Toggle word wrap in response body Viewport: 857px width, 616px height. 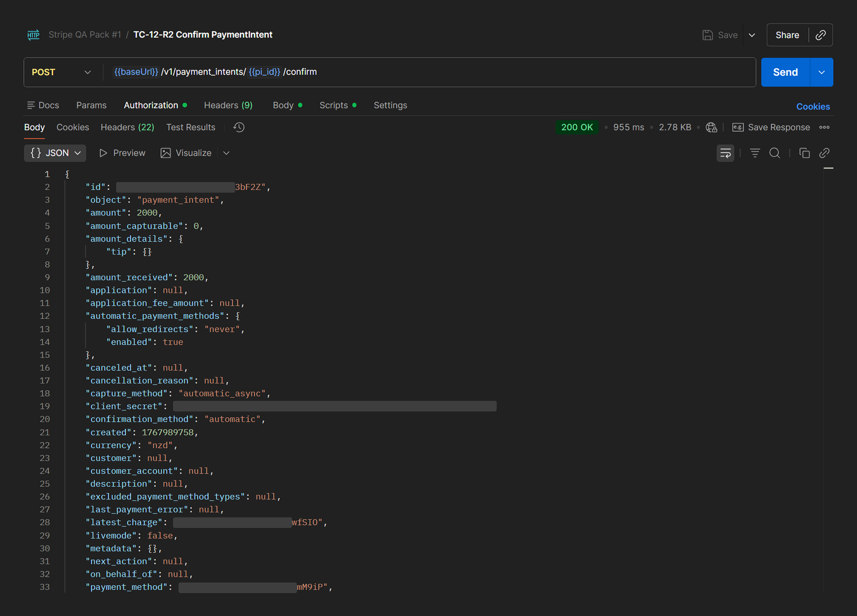pyautogui.click(x=725, y=153)
